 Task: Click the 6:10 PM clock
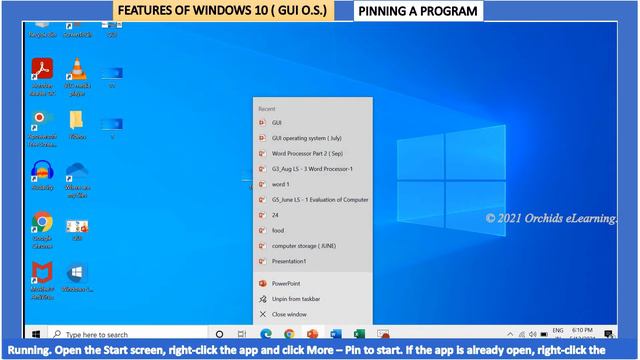(582, 330)
